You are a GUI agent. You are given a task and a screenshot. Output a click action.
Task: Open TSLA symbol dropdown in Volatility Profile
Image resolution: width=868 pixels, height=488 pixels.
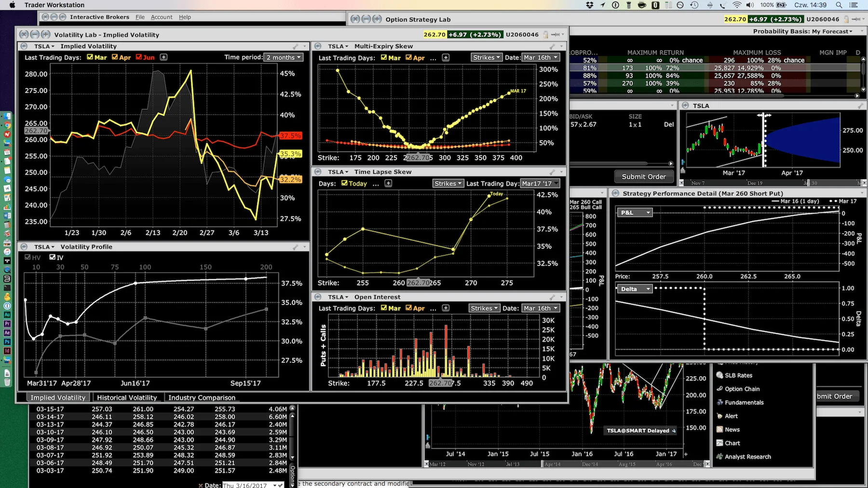coord(44,247)
